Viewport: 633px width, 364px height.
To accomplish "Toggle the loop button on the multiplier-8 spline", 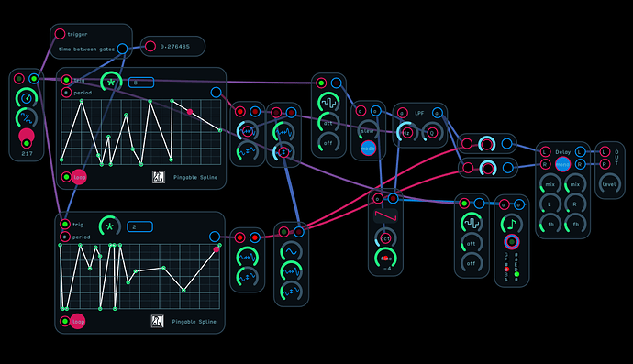I will (79, 177).
